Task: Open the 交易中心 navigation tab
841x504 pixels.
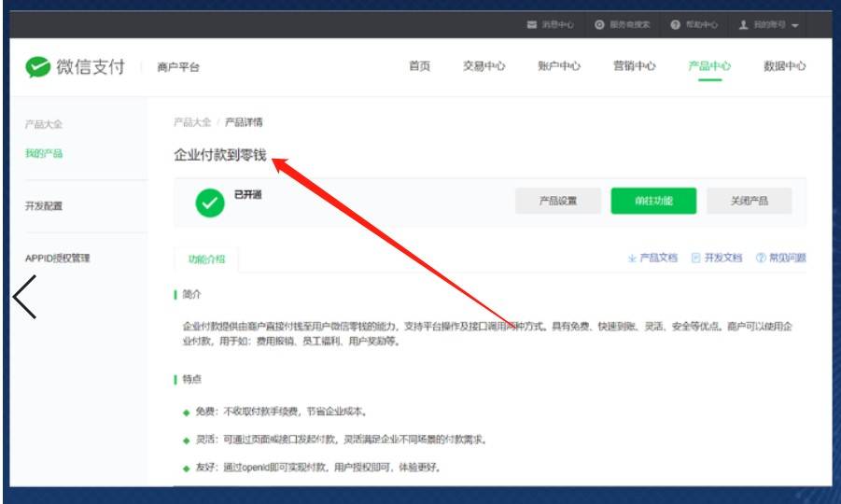Action: point(484,66)
